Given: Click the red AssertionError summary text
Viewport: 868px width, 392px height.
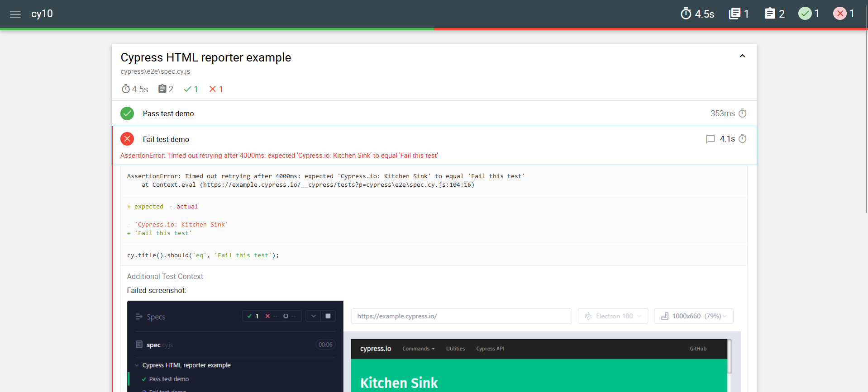Looking at the screenshot, I should tap(279, 156).
